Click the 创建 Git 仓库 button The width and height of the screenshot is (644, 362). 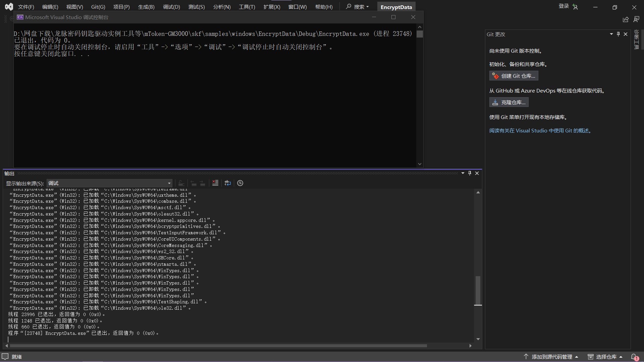click(514, 76)
